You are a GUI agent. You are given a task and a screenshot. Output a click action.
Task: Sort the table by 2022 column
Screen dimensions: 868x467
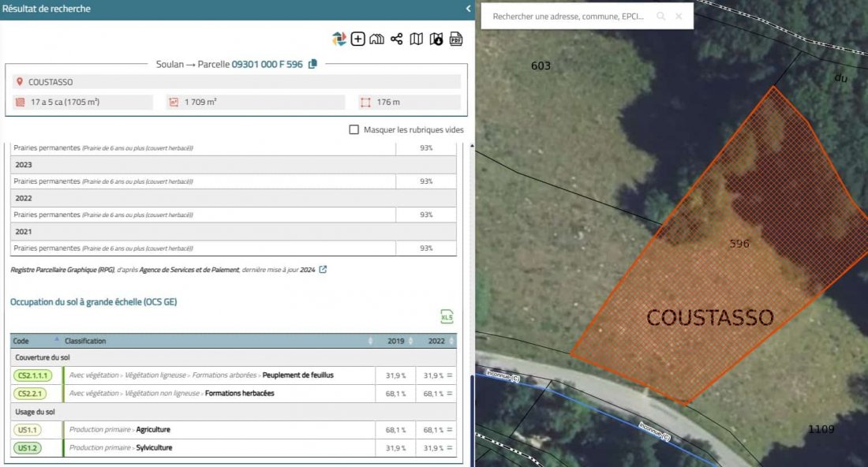(x=451, y=341)
